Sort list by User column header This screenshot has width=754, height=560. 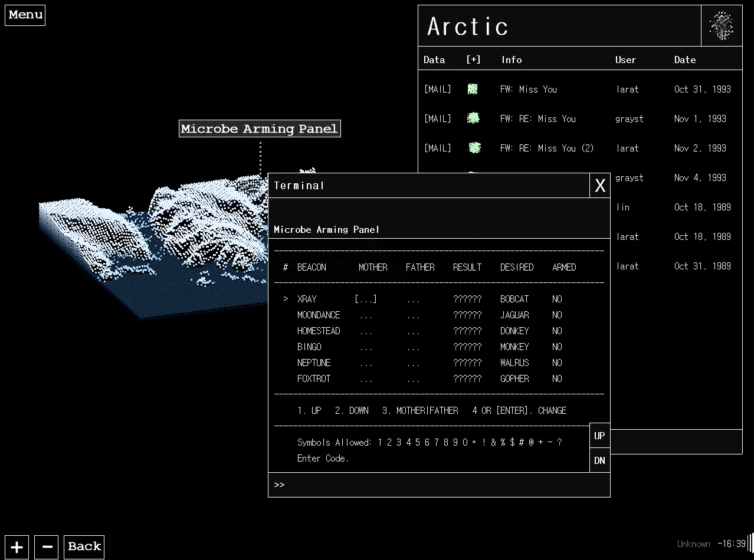point(625,60)
